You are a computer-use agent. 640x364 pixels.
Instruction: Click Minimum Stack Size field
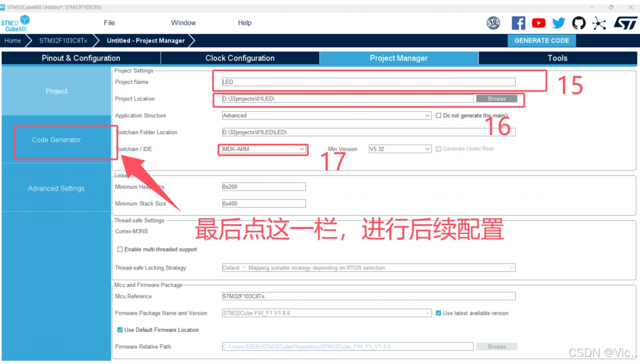[264, 203]
